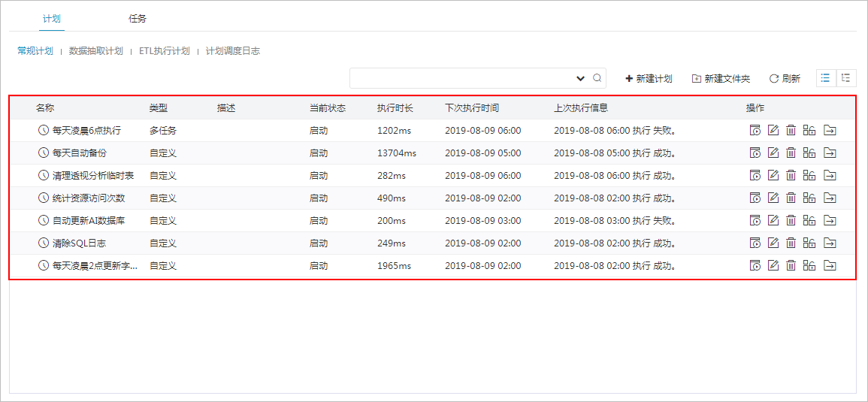Click the 下次执行时间 column header
Viewport: 868px width, 402px height.
(472, 108)
